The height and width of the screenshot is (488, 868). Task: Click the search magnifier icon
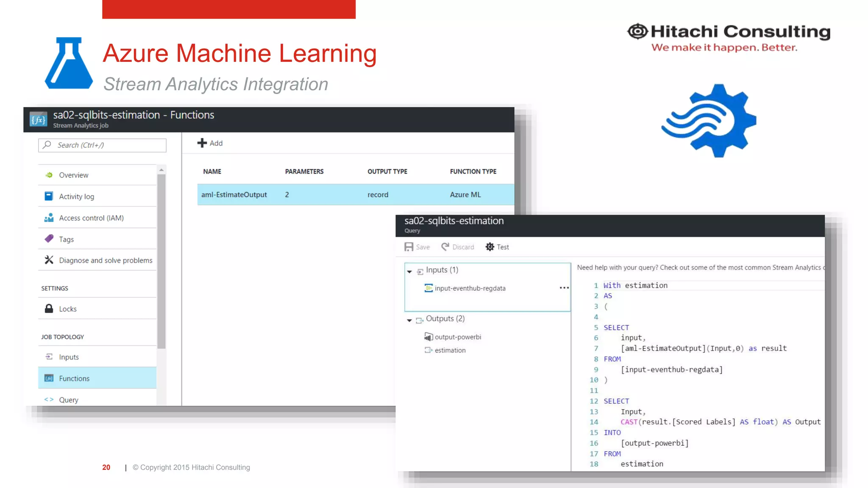pyautogui.click(x=47, y=145)
